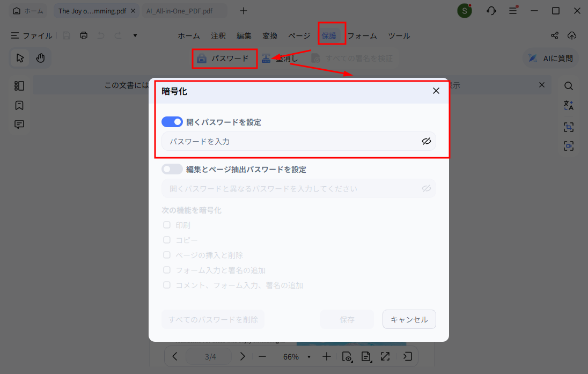This screenshot has height=374, width=588.
Task: Open the bookmarks panel
Action: tap(19, 105)
